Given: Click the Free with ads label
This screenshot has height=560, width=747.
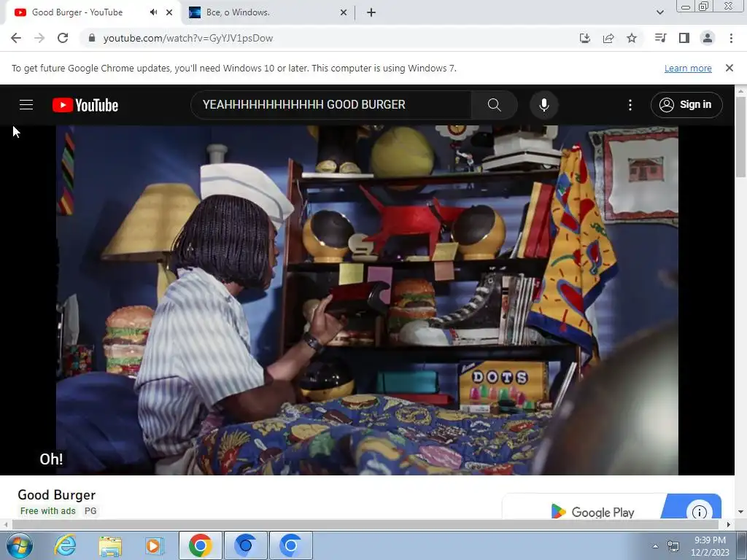Looking at the screenshot, I should click(48, 511).
